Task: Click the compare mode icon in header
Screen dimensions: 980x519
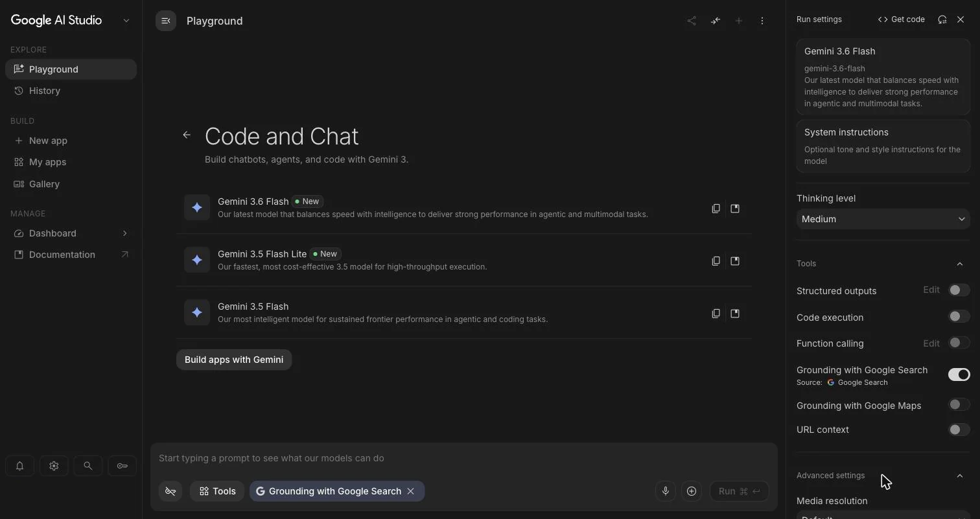Action: pyautogui.click(x=716, y=21)
